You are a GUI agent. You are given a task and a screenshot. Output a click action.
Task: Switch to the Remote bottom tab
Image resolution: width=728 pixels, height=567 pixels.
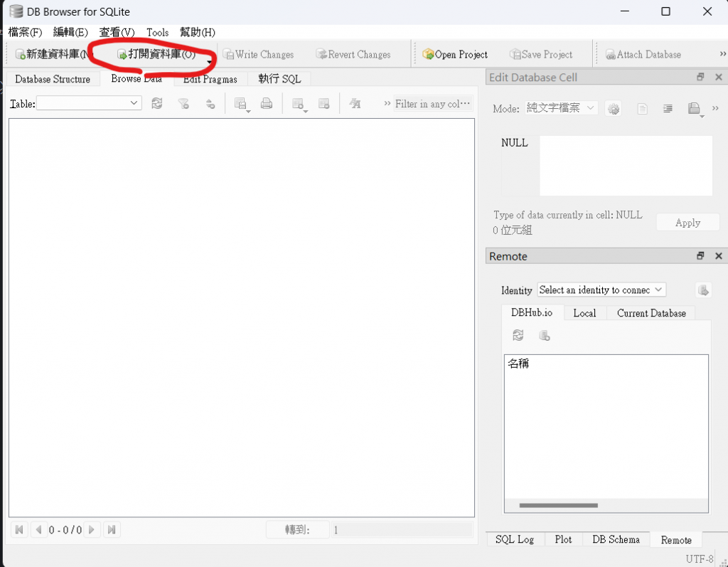click(676, 540)
